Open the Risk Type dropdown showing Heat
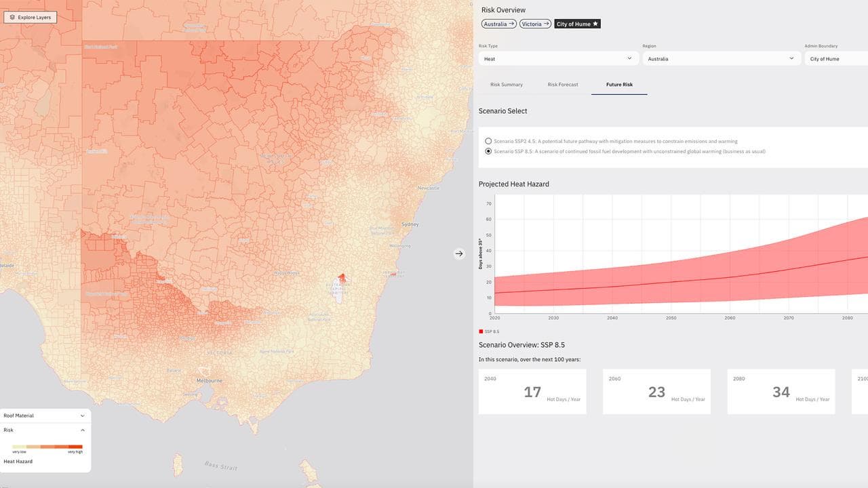The width and height of the screenshot is (868, 488). [557, 58]
